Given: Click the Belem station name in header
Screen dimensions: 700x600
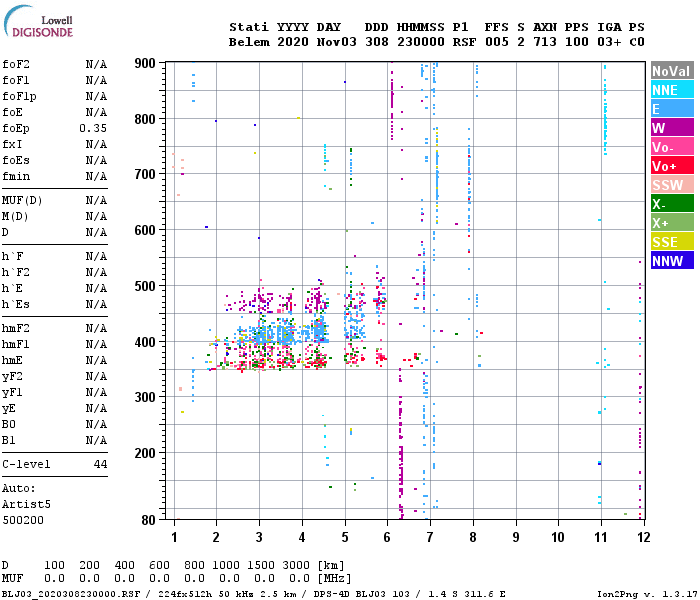Looking at the screenshot, I should pos(249,42).
